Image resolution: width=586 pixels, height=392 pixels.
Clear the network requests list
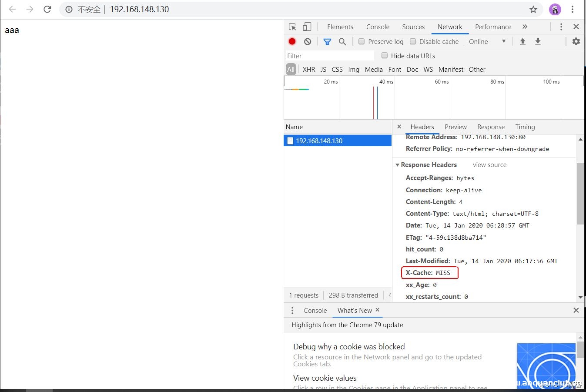pos(308,41)
